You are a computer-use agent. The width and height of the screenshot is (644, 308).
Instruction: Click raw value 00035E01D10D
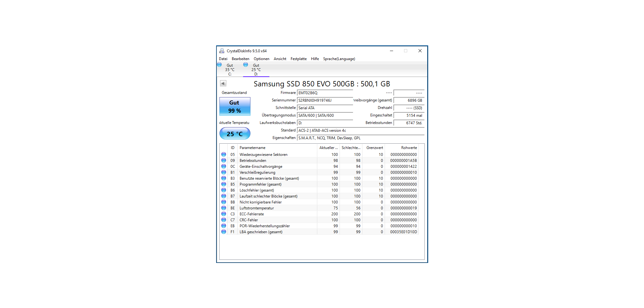(x=403, y=232)
